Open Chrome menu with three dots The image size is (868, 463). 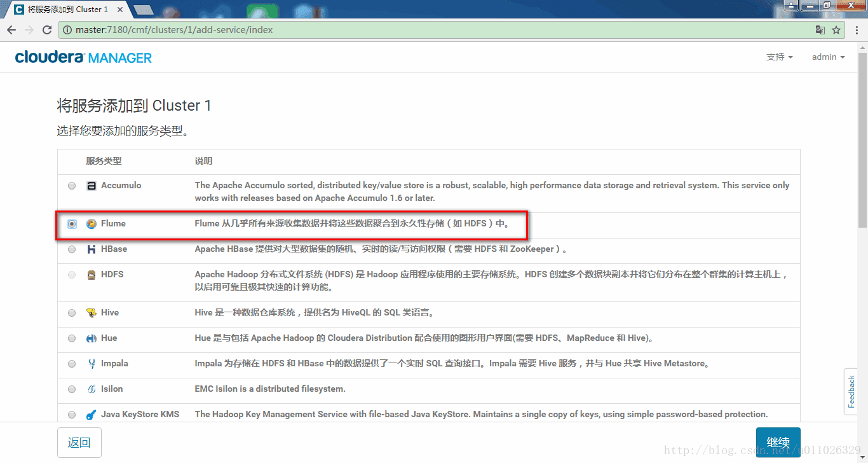point(856,30)
